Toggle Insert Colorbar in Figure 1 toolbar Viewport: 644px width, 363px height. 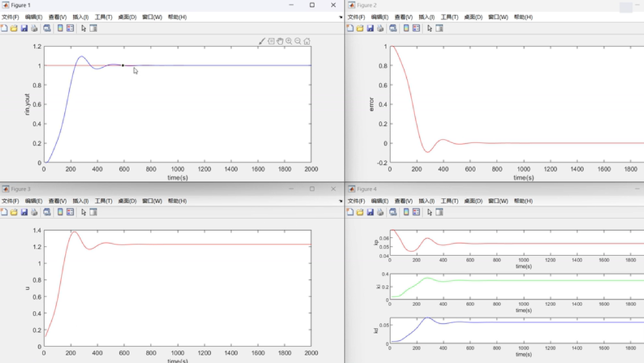[60, 28]
